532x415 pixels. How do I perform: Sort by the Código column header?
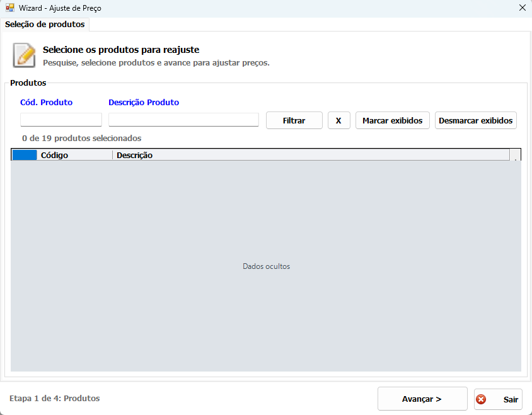click(74, 156)
